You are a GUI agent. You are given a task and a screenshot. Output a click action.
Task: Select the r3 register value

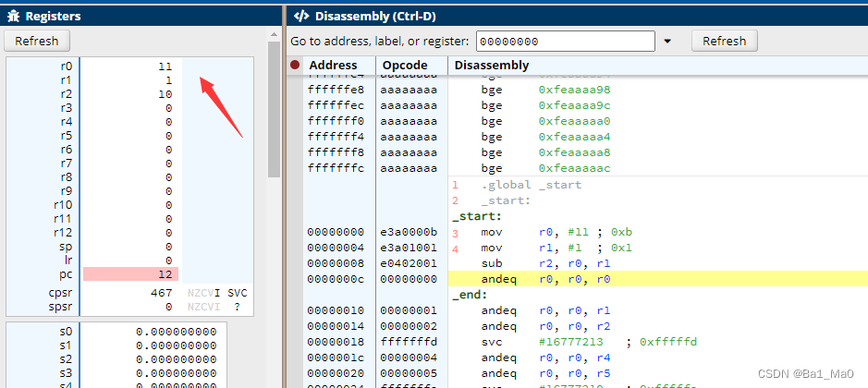169,108
